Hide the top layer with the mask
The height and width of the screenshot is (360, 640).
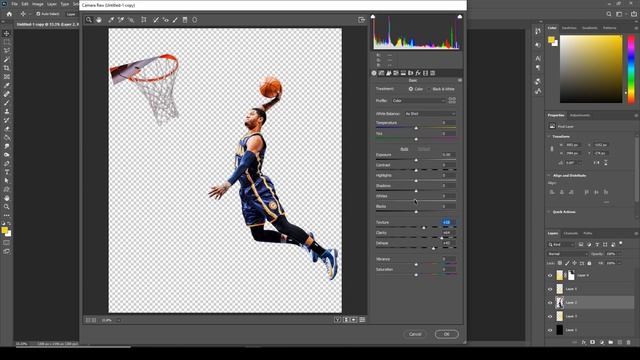pos(550,276)
